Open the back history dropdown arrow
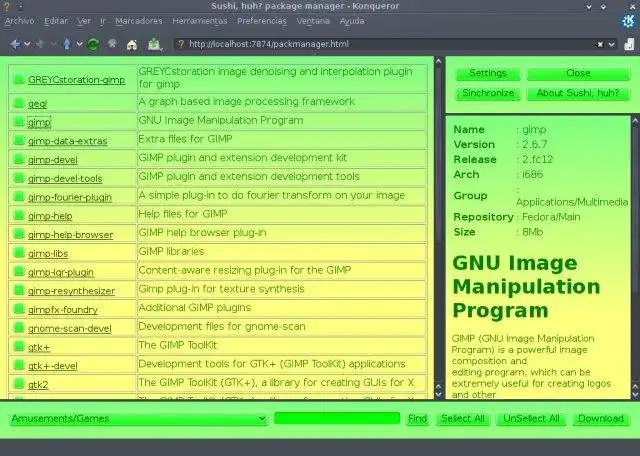 click(27, 44)
